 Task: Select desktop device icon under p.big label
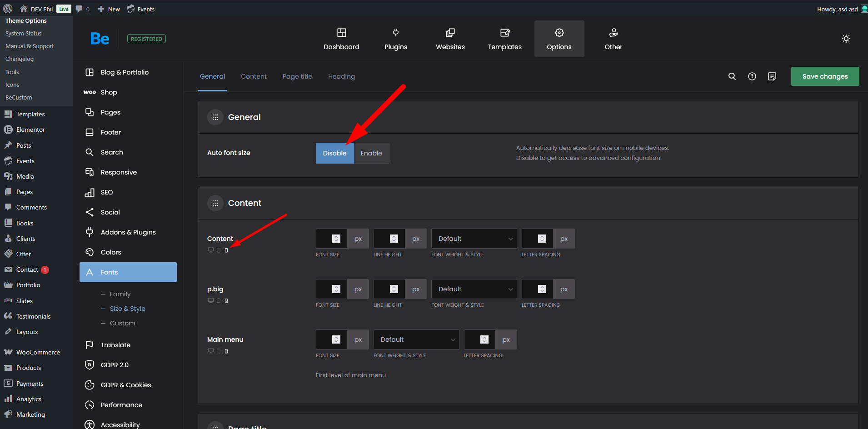click(210, 300)
